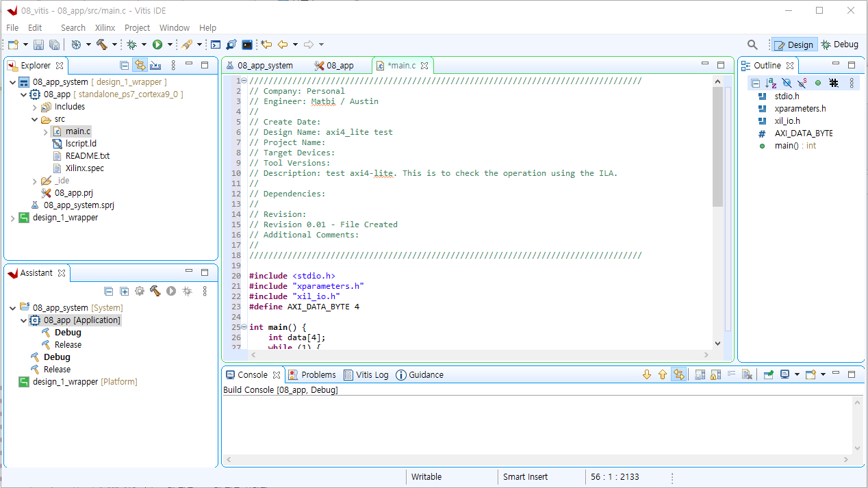Click the bug Debug launch icon
The height and width of the screenshot is (488, 868).
pyautogui.click(x=132, y=44)
